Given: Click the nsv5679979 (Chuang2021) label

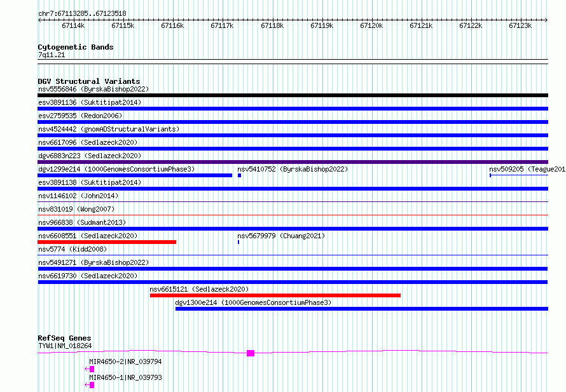Looking at the screenshot, I should (x=281, y=236).
